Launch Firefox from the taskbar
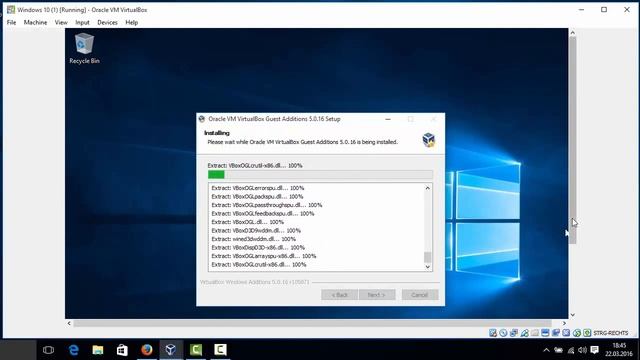This screenshot has width=640, height=360. click(147, 350)
